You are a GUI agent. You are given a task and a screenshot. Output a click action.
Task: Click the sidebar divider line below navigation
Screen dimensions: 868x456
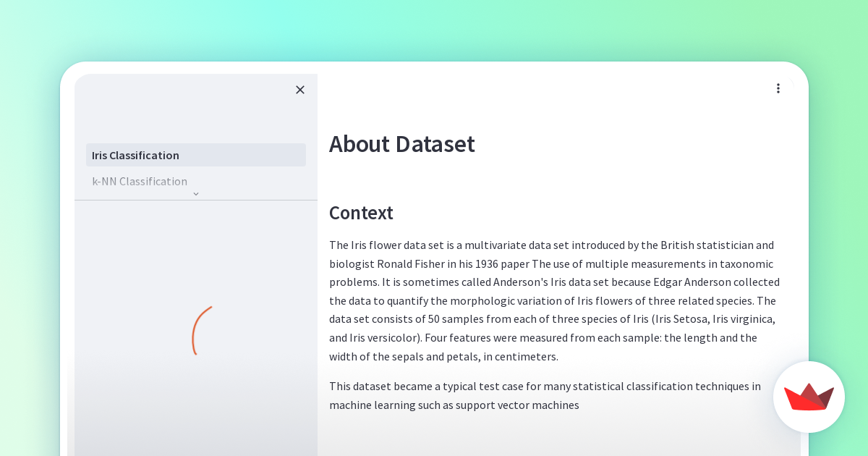click(x=195, y=200)
